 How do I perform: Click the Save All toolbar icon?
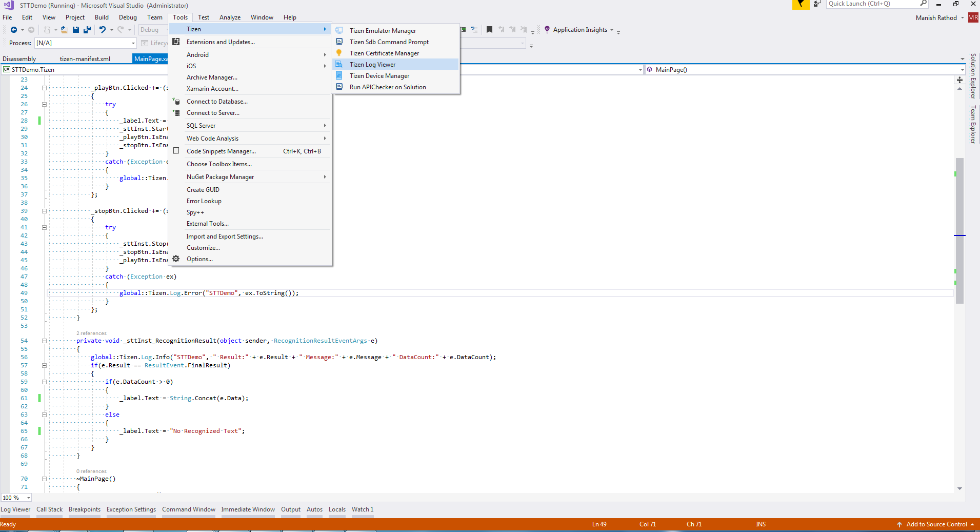(x=87, y=30)
